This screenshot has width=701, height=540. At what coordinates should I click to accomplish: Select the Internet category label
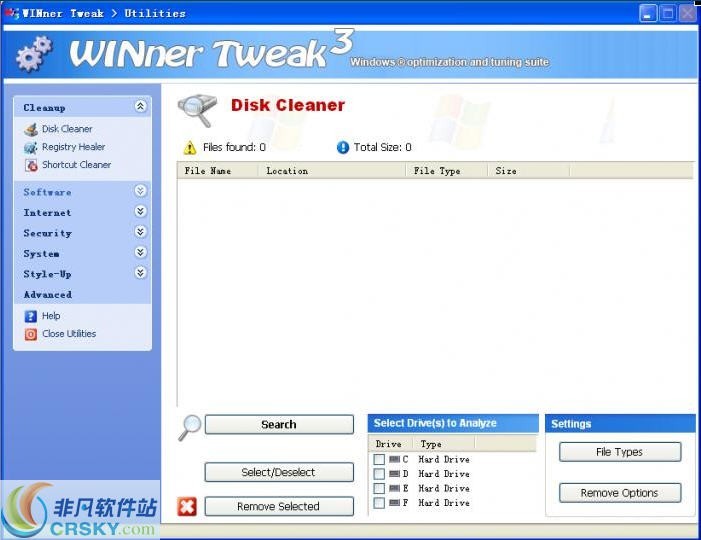(x=47, y=213)
